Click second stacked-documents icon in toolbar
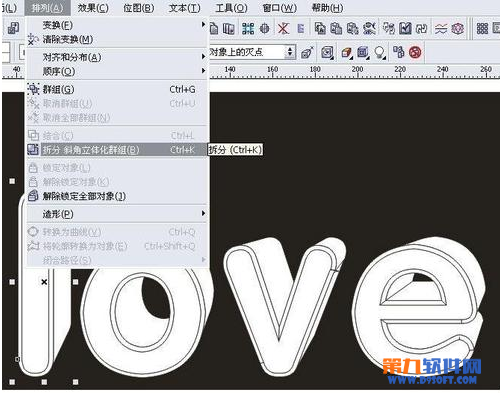Screen dimensions: 500x393 pyautogui.click(x=336, y=28)
